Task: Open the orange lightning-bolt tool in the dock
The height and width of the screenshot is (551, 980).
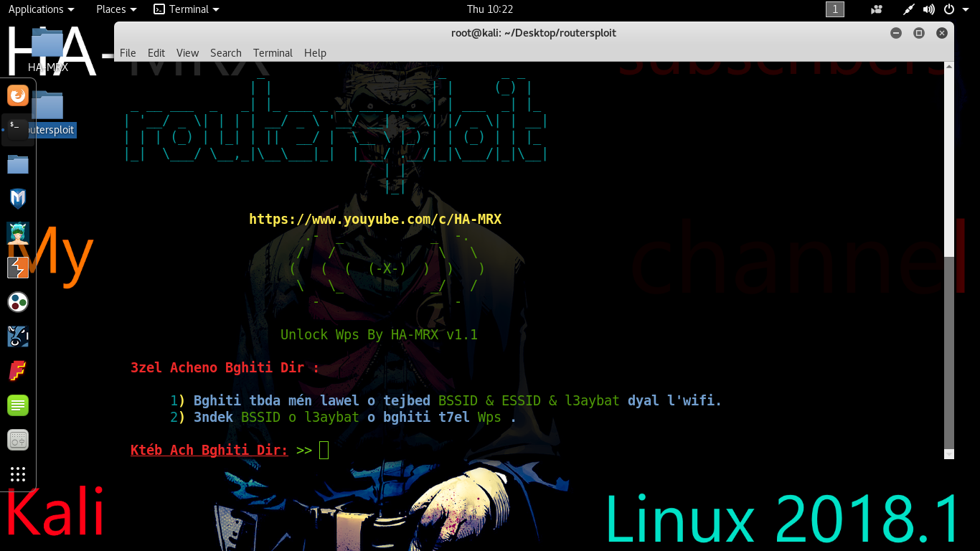Action: tap(17, 268)
